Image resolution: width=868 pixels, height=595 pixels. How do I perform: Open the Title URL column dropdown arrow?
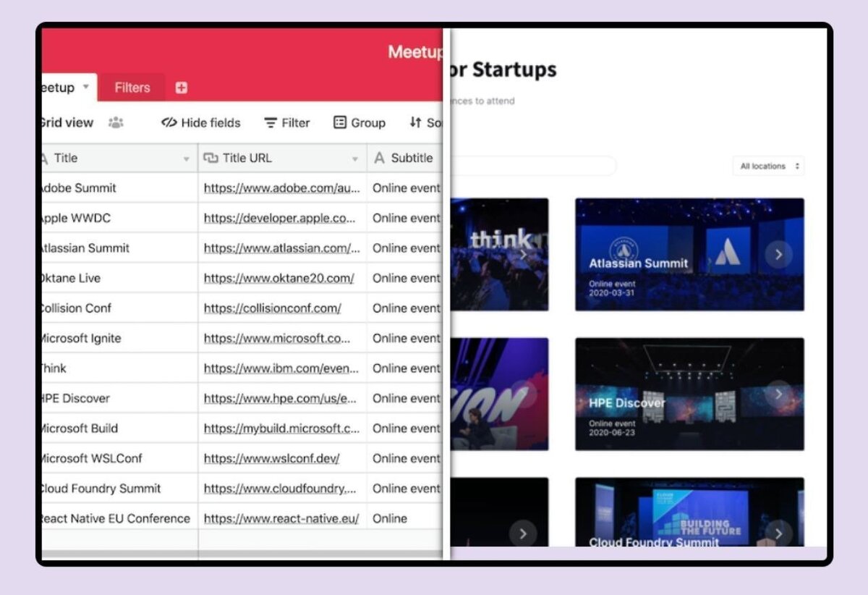pyautogui.click(x=354, y=159)
